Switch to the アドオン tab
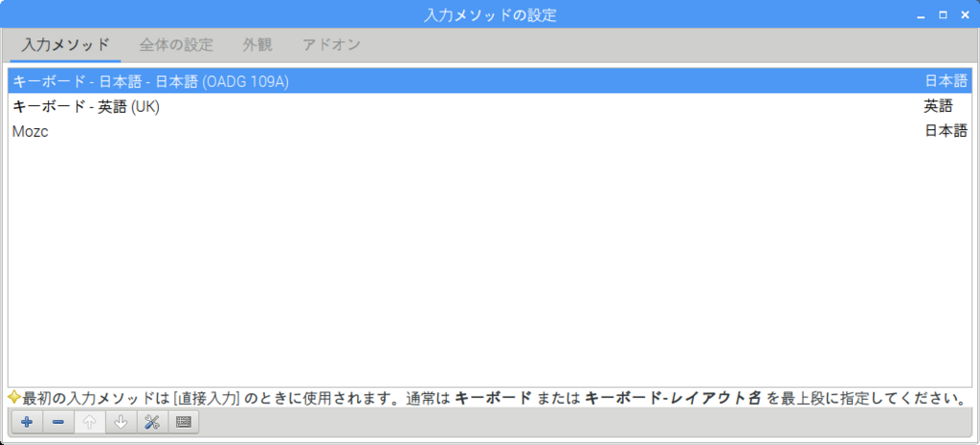The width and height of the screenshot is (980, 445). point(331,45)
